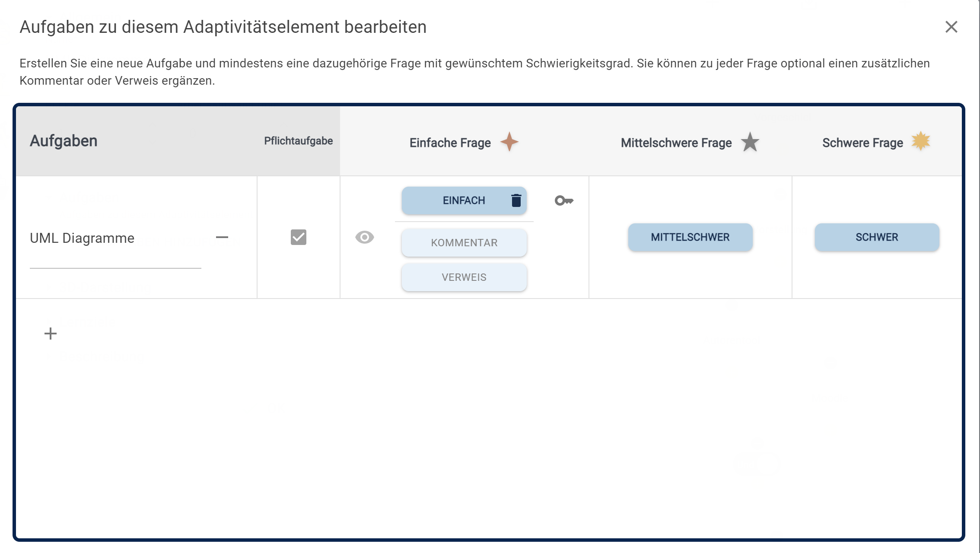
Task: Click the Pflichtaufgabe column header
Action: click(x=298, y=141)
